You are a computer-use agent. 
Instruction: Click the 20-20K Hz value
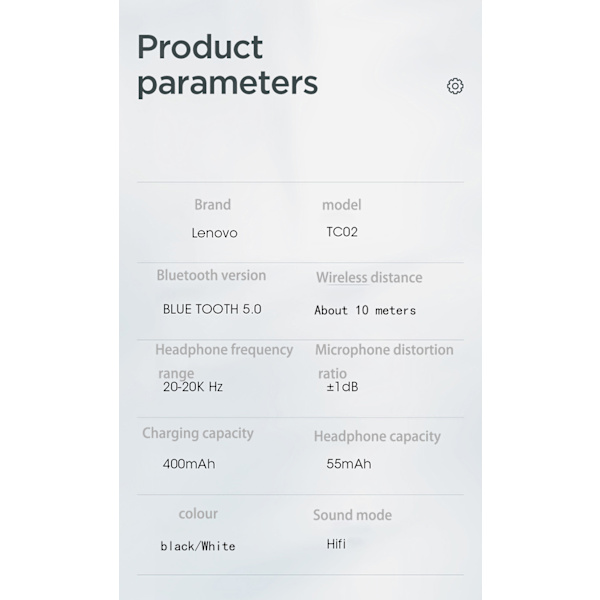(x=193, y=387)
